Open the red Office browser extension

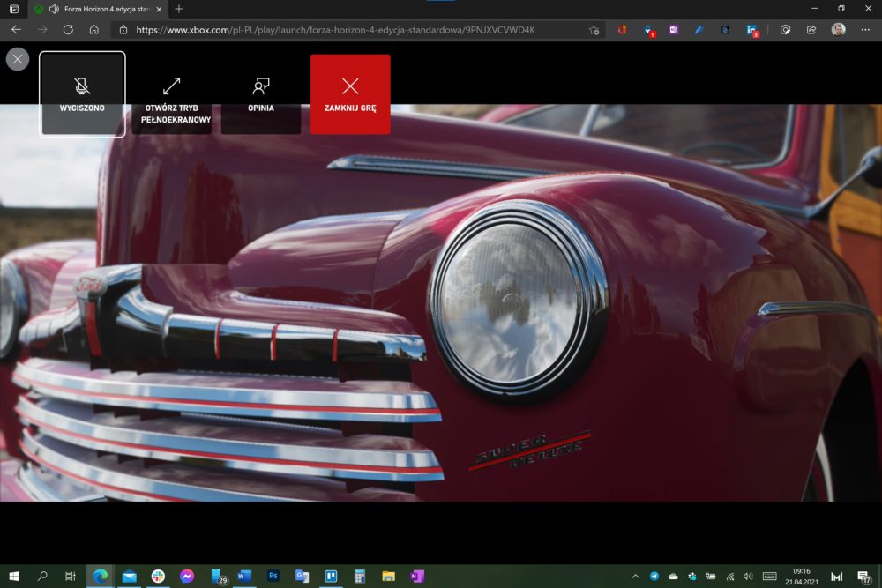tap(622, 30)
